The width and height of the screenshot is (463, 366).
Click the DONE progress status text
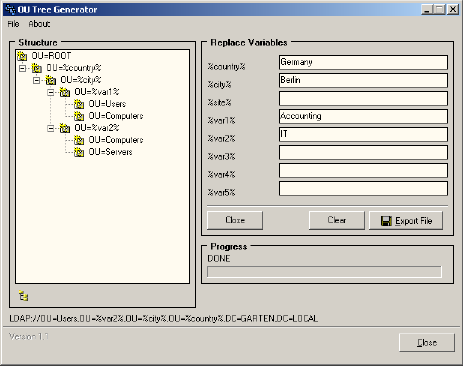click(219, 259)
